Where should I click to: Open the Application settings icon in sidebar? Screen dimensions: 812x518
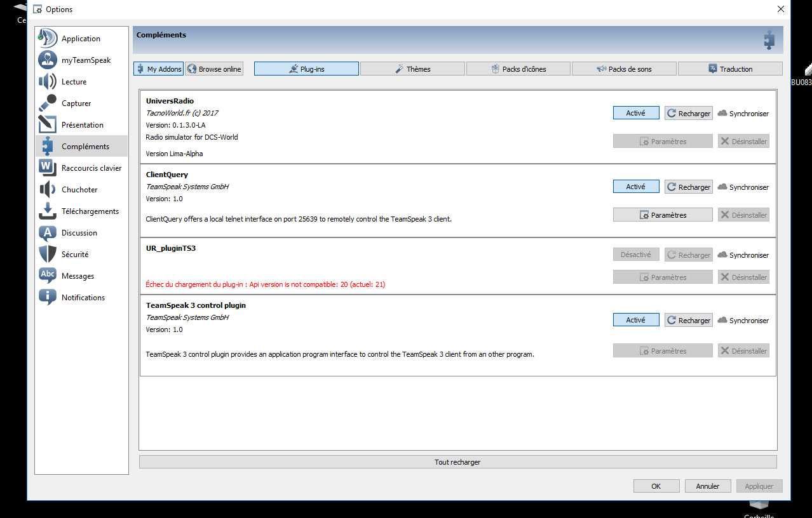coord(48,39)
